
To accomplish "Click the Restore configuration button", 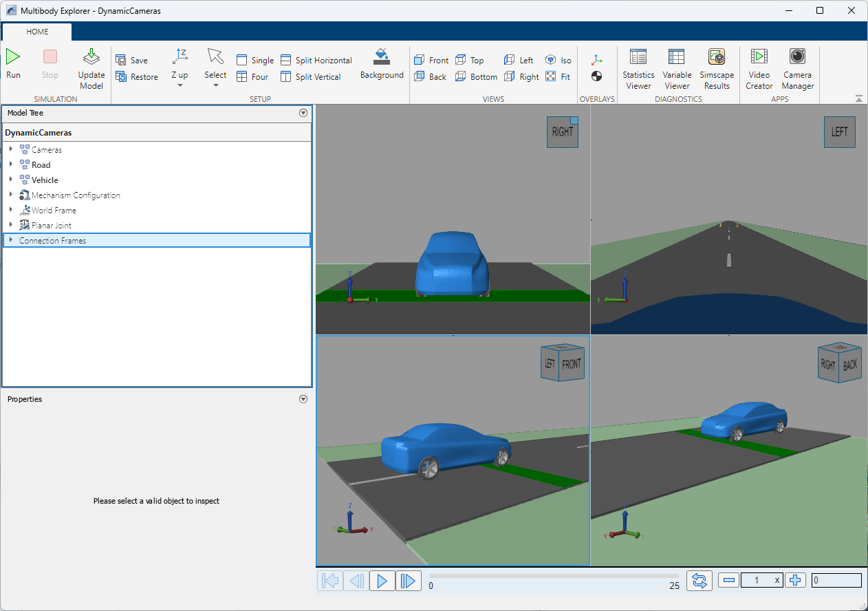I will click(x=137, y=77).
